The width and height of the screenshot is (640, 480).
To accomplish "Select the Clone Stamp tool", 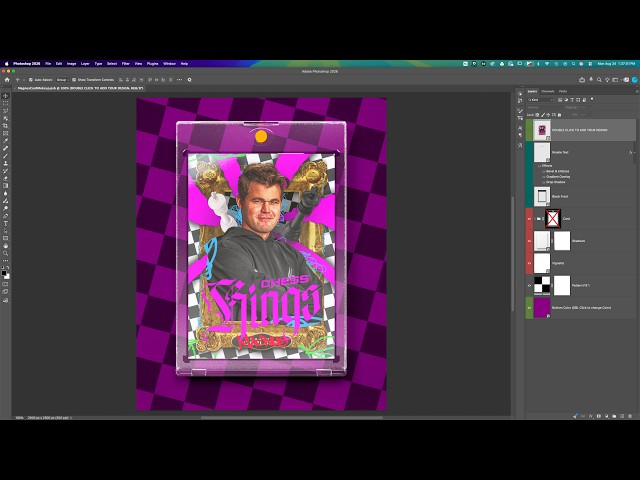I will [x=6, y=163].
